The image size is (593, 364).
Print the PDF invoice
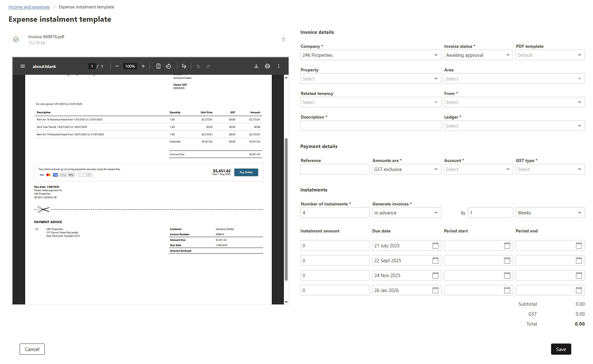(x=267, y=66)
